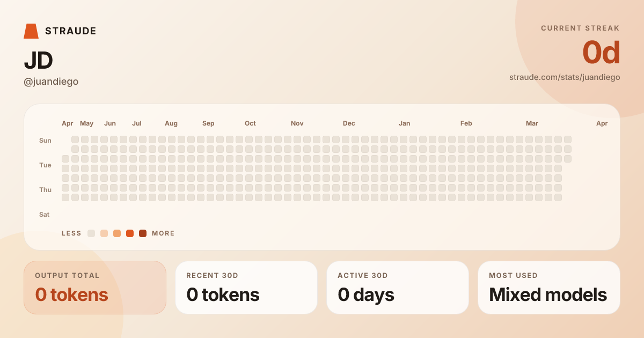Click the Output Total card
The image size is (644, 338).
pos(95,288)
